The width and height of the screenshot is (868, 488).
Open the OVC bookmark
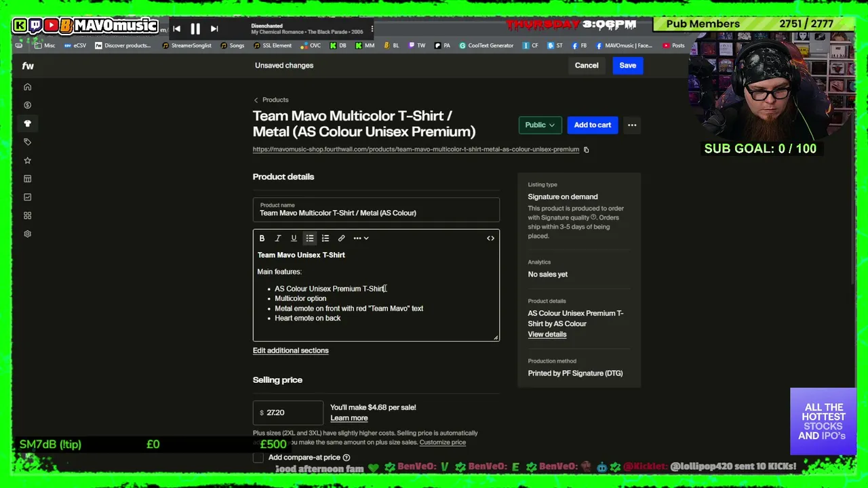pyautogui.click(x=311, y=45)
